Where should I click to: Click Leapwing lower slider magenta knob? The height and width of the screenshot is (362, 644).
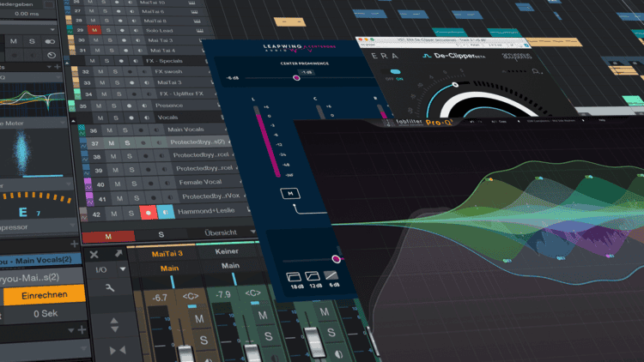[336, 258]
